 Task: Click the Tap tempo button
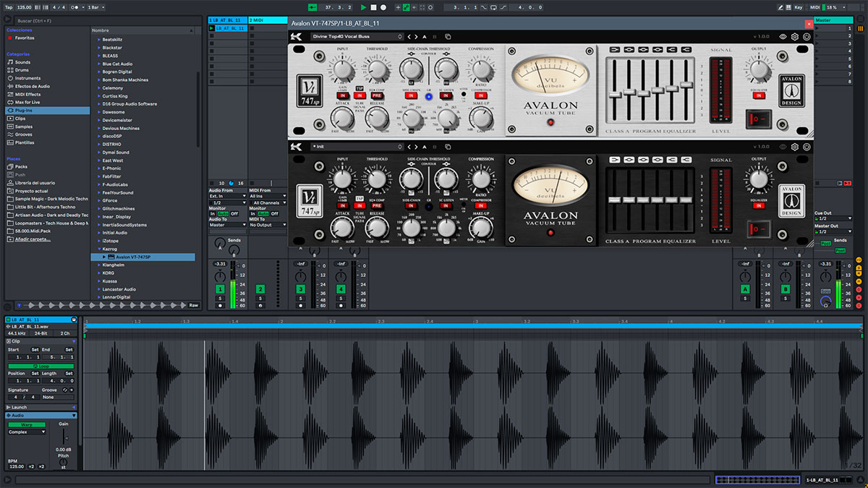[8, 7]
